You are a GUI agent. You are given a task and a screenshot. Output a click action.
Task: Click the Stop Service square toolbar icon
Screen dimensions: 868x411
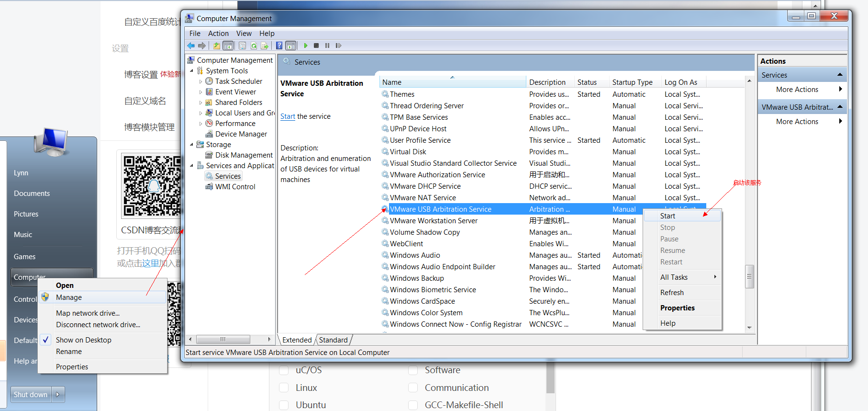point(316,46)
